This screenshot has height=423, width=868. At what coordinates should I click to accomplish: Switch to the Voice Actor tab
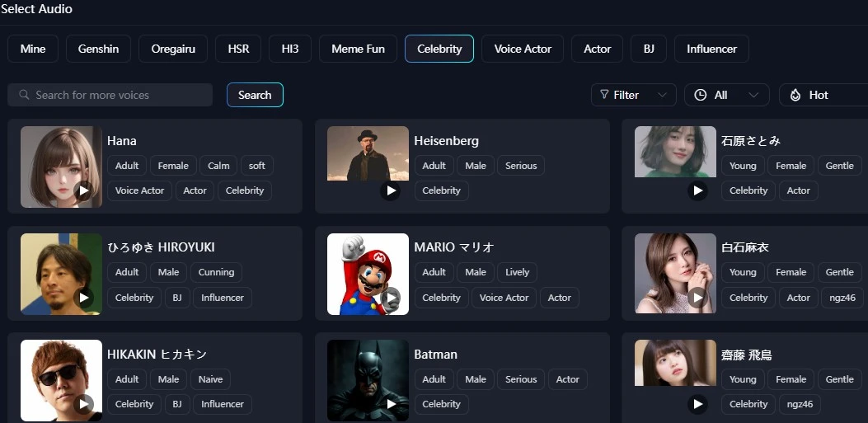tap(523, 49)
